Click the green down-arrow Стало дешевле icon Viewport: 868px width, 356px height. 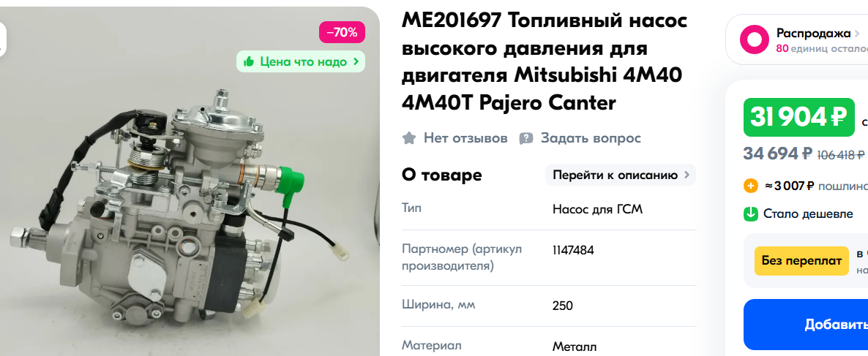click(x=750, y=214)
